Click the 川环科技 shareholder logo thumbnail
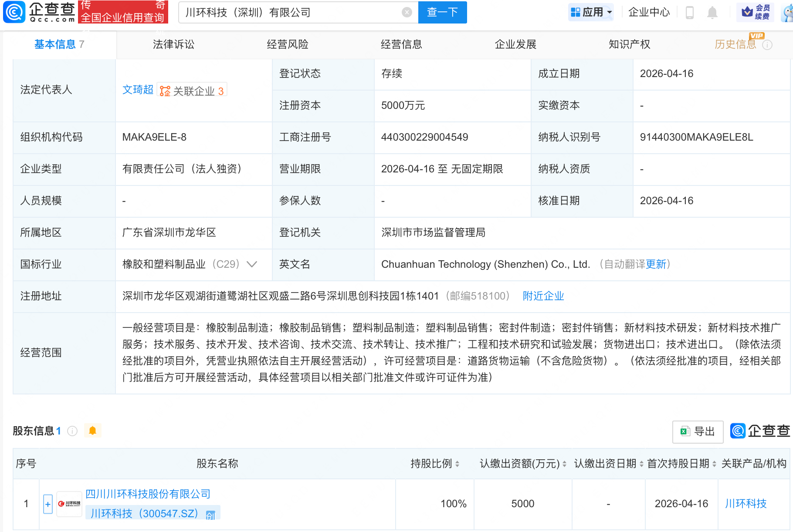Screen dimensions: 793x532 point(69,504)
